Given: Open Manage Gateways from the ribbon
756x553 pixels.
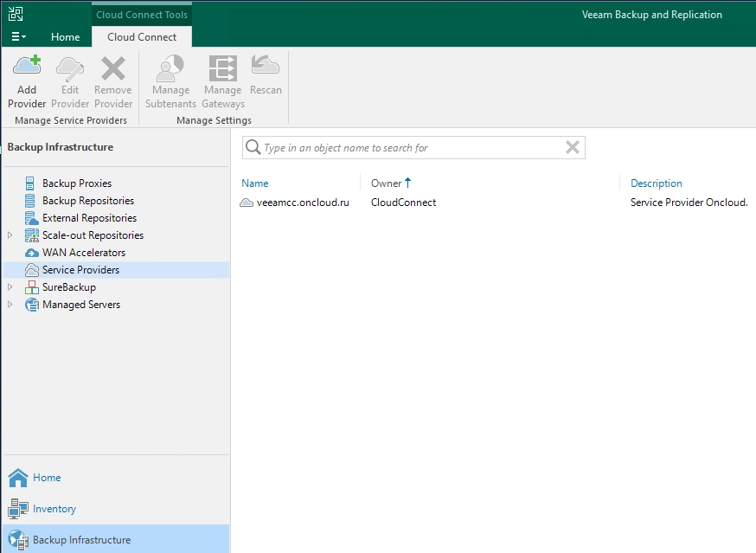Looking at the screenshot, I should pos(223,81).
